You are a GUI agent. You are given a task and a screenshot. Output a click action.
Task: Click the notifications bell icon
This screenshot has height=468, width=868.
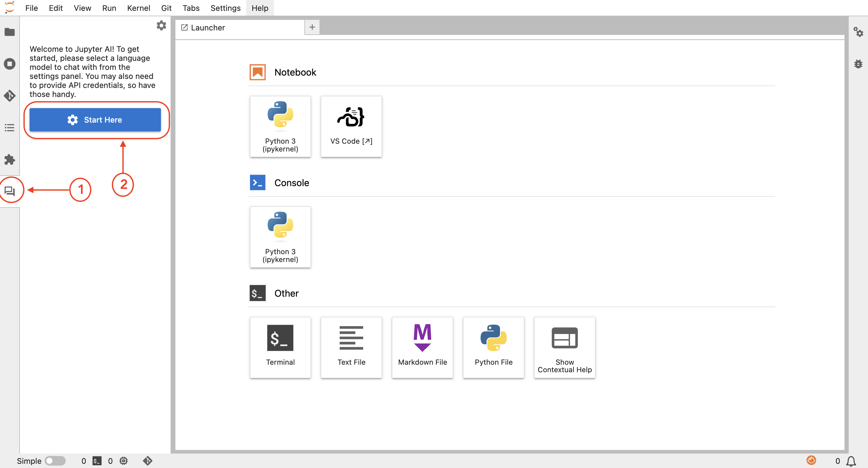click(x=851, y=461)
